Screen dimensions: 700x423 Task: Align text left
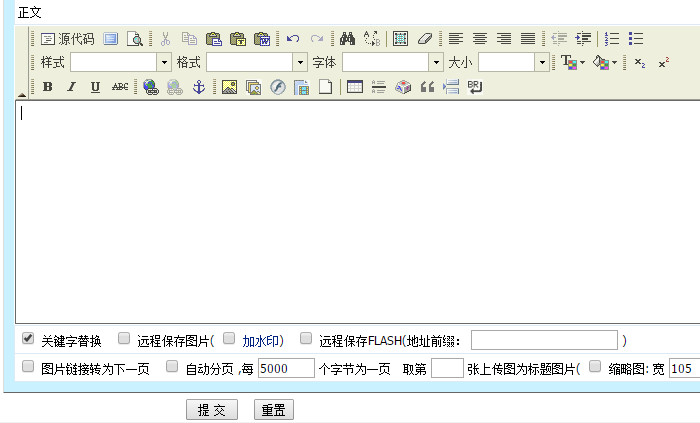click(456, 39)
